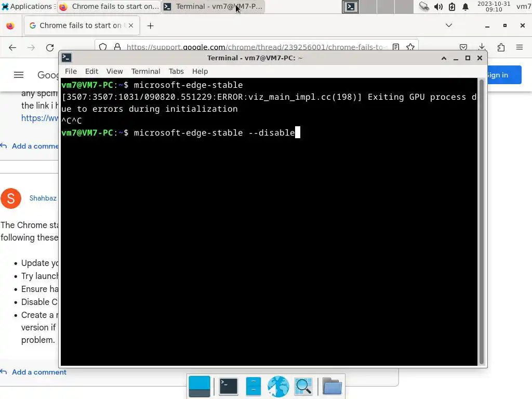Open Firefox View icon in tab strip
This screenshot has height=399, width=532.
[10, 26]
